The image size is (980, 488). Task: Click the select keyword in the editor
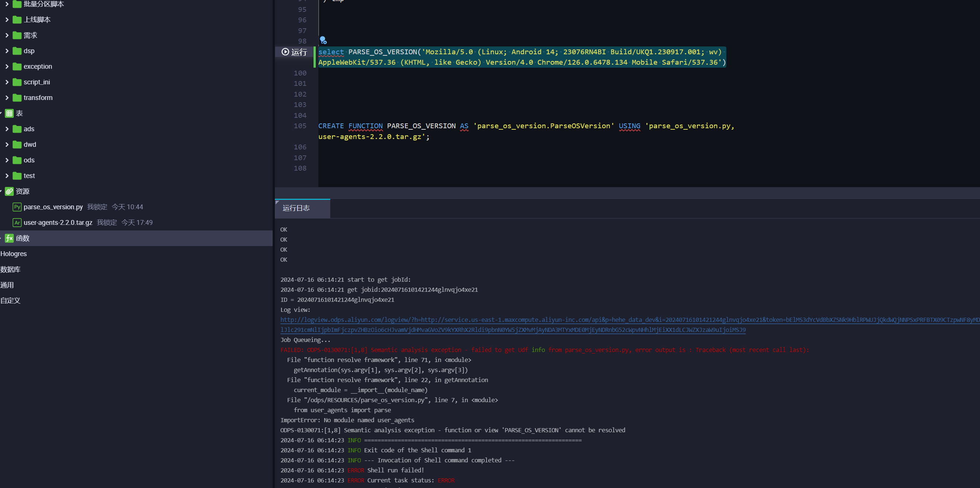(x=331, y=52)
